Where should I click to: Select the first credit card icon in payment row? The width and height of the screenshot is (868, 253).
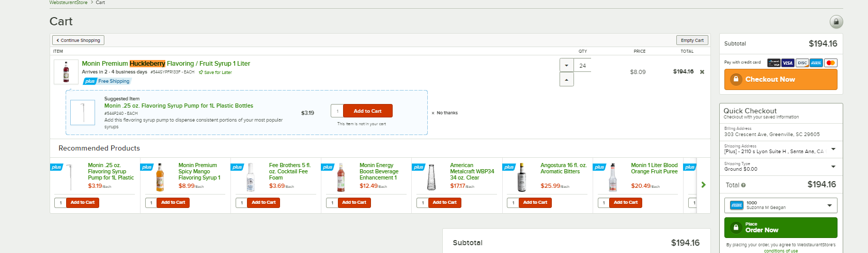tap(773, 63)
